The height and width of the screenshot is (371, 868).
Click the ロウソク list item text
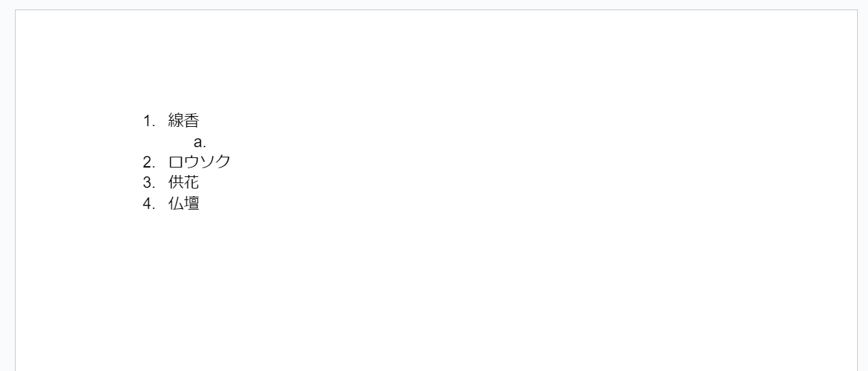click(x=199, y=162)
